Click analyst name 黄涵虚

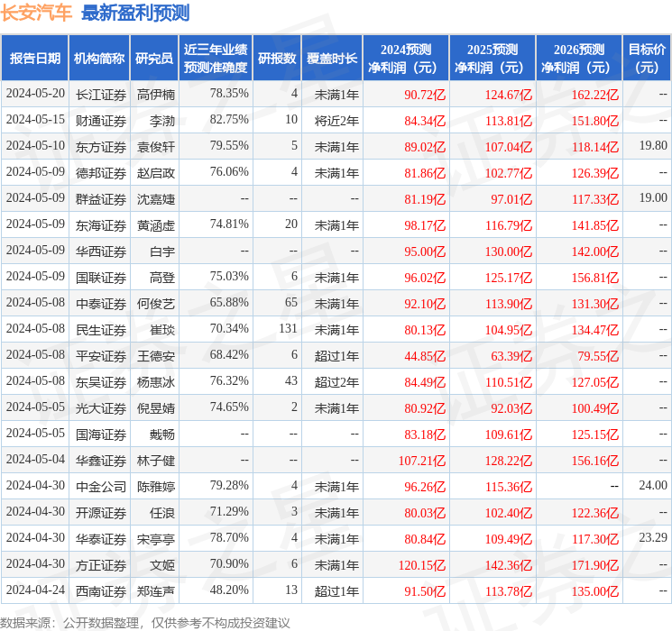pyautogui.click(x=156, y=225)
